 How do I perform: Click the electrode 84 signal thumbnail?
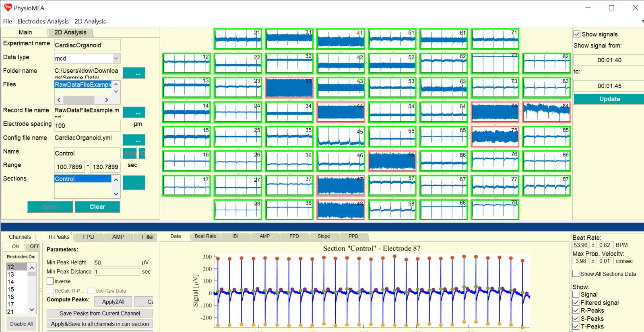pos(546,112)
